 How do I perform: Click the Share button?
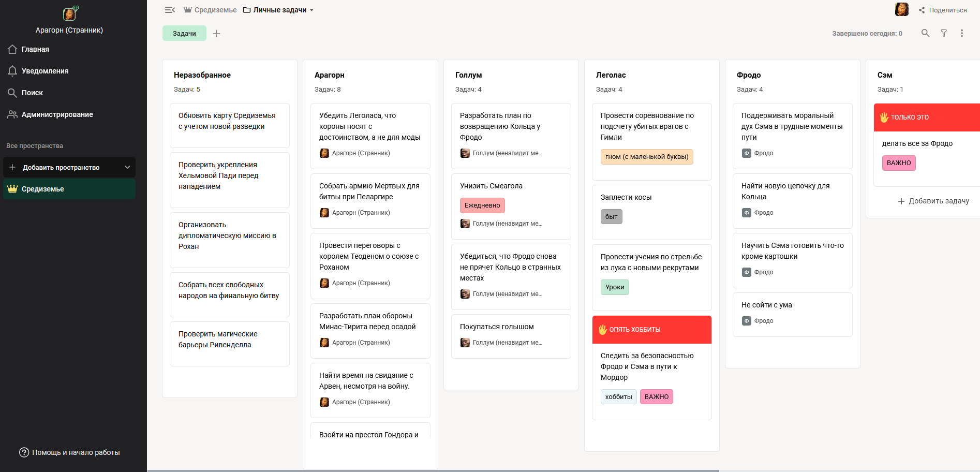pyautogui.click(x=942, y=10)
